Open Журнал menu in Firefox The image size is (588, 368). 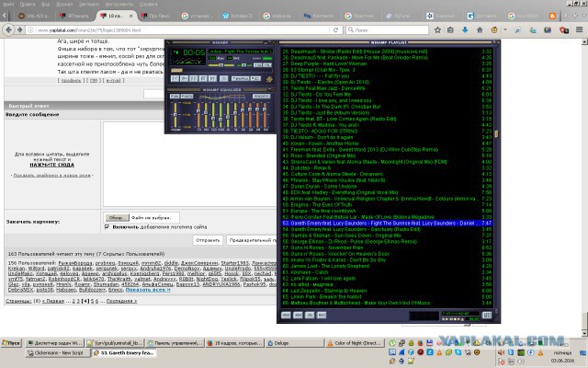pos(64,4)
